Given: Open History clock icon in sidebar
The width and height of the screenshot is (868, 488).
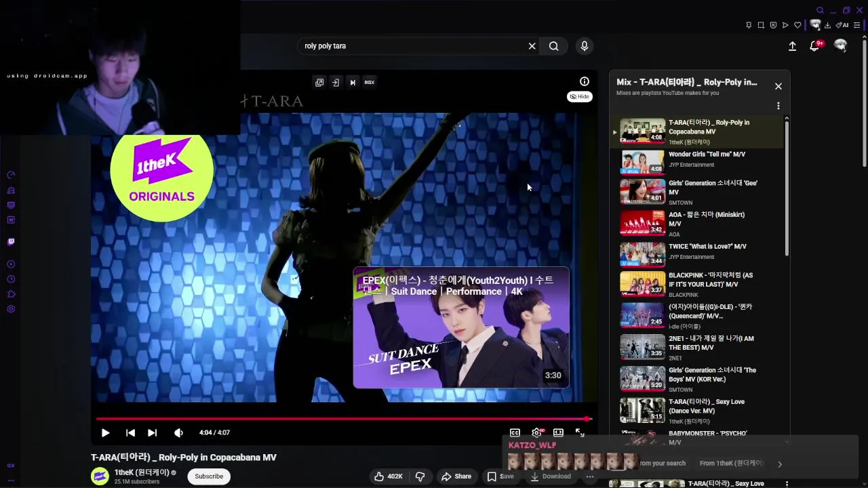Looking at the screenshot, I should pyautogui.click(x=11, y=279).
